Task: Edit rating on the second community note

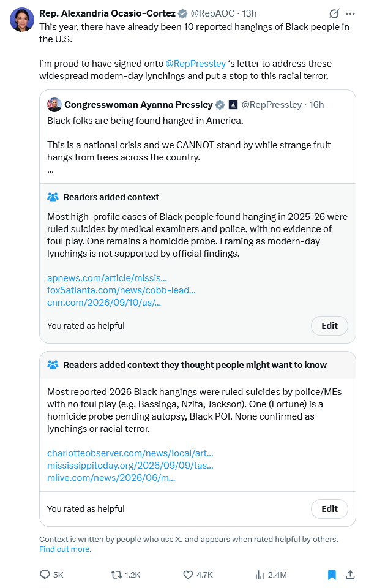Action: [329, 509]
